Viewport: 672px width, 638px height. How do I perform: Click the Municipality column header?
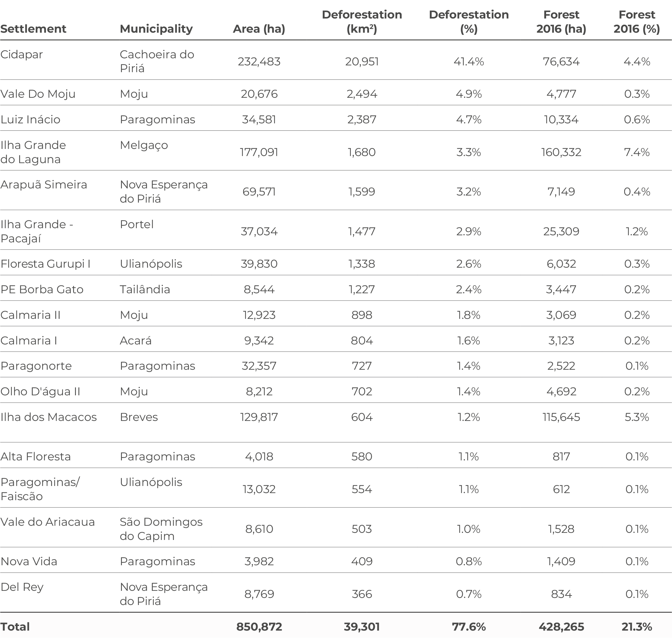[x=156, y=29]
